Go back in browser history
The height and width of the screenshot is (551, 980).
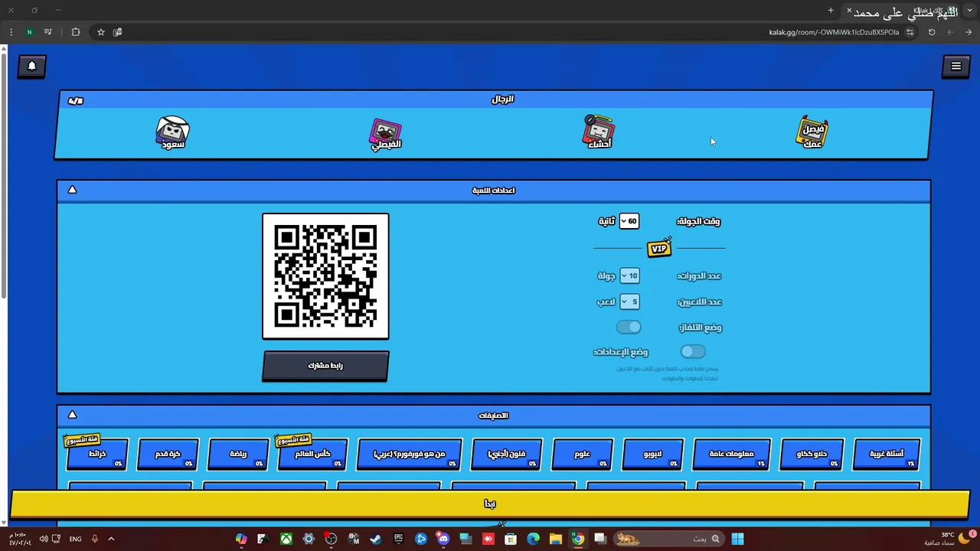tap(969, 32)
